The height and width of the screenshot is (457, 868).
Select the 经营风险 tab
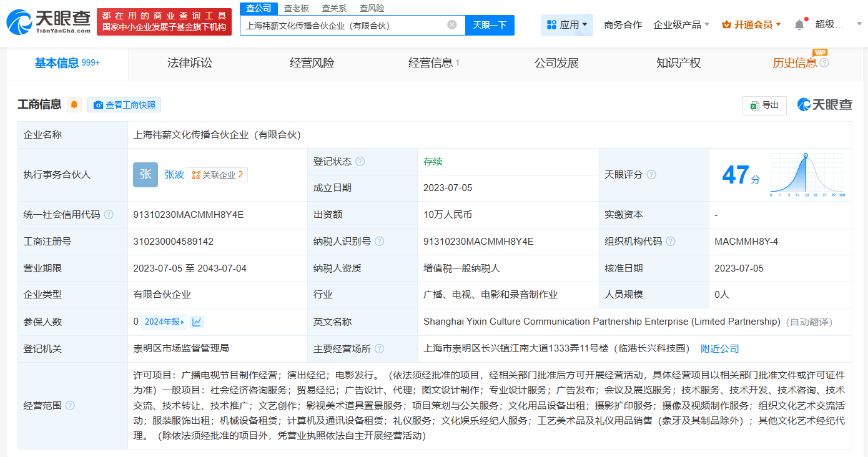(x=312, y=63)
